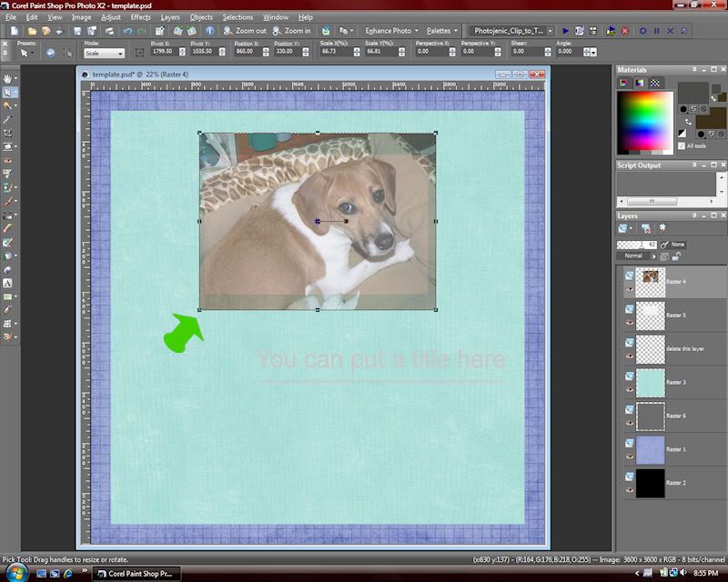Select the Text tool in tools toolbar
The image size is (728, 582).
pyautogui.click(x=7, y=283)
